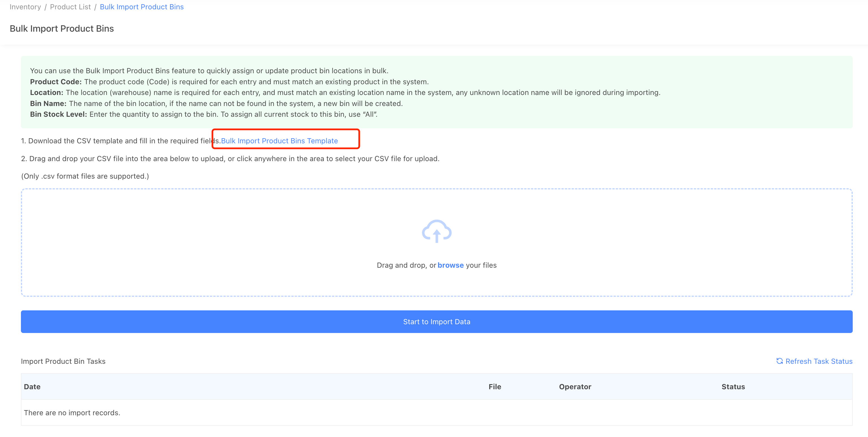Screen dimensions: 868x437
Task: Click the Bulk Import Product Bins page heading
Action: [x=62, y=29]
